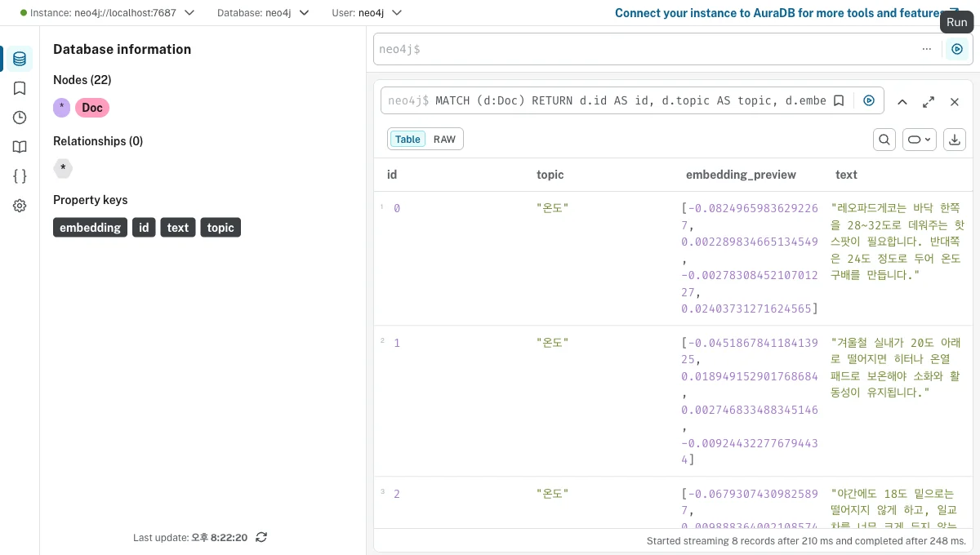Select the all-nodes asterisk label
This screenshot has height=555, width=980.
pos(61,108)
